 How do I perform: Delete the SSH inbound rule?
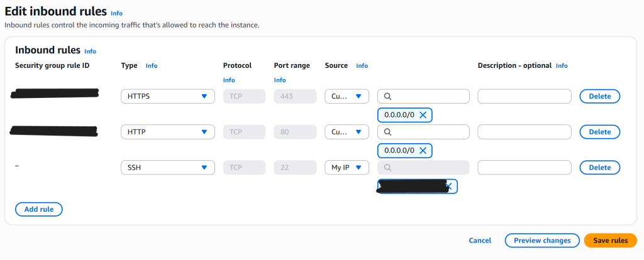click(x=599, y=168)
